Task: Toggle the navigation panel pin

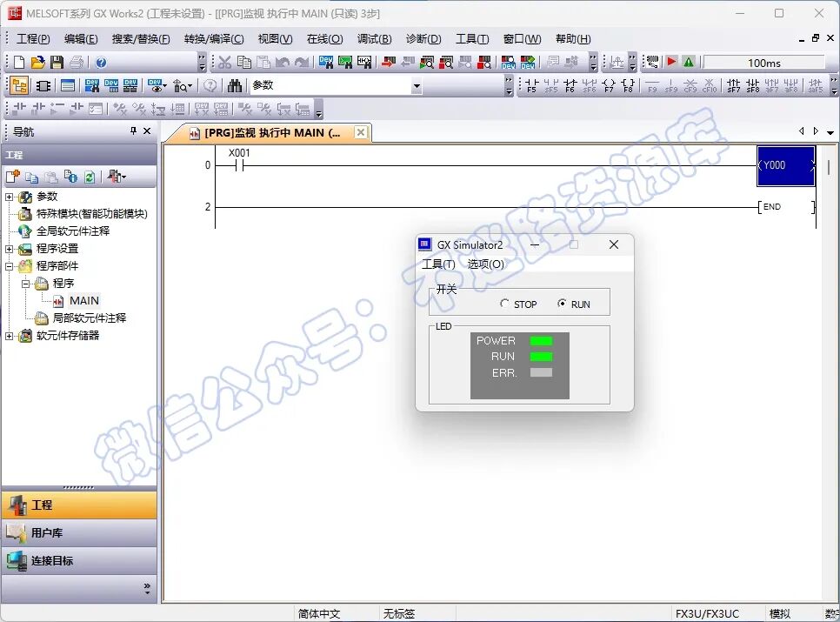Action: click(x=133, y=130)
